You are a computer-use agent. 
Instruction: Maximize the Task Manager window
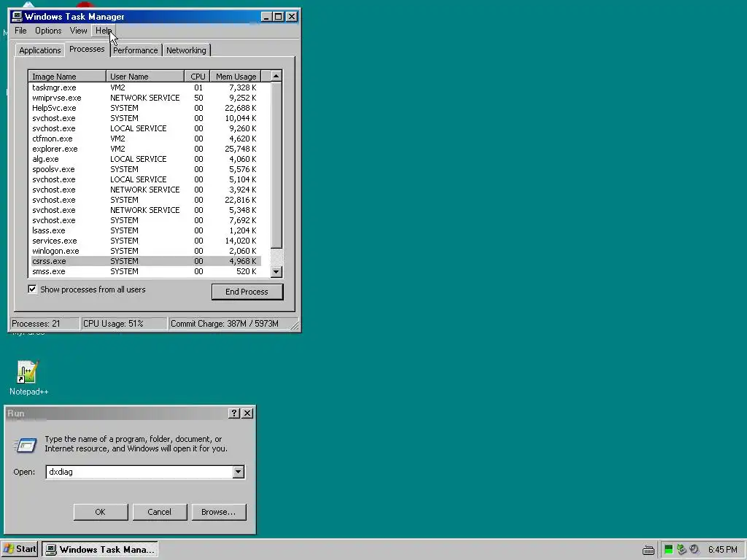pos(279,17)
